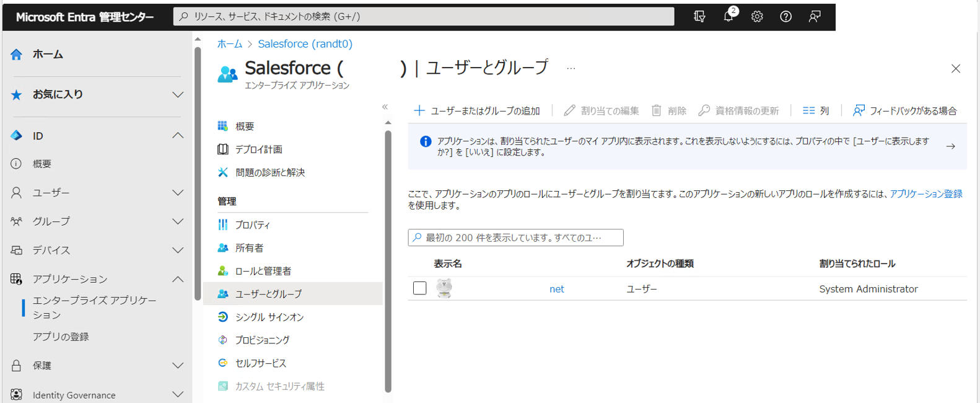Collapse the resource menu with double chevron
This screenshot has width=980, height=403.
pos(385,107)
